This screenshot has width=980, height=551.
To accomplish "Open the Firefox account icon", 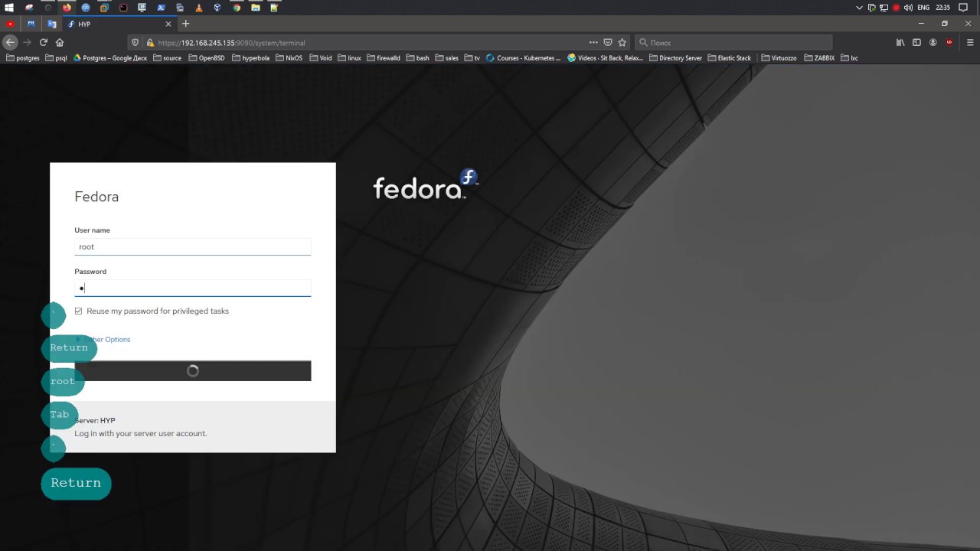I will pyautogui.click(x=933, y=42).
